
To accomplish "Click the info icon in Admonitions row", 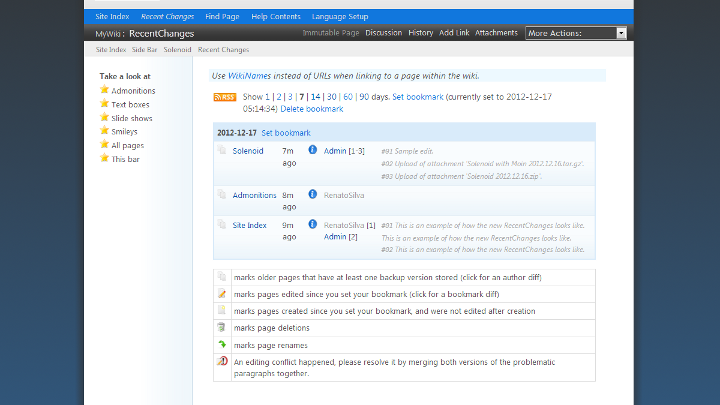I will tap(312, 195).
